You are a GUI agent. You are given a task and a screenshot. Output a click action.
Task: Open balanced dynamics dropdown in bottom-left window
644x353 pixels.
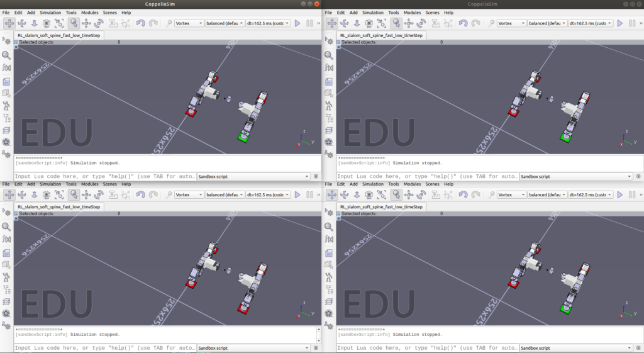pos(225,195)
